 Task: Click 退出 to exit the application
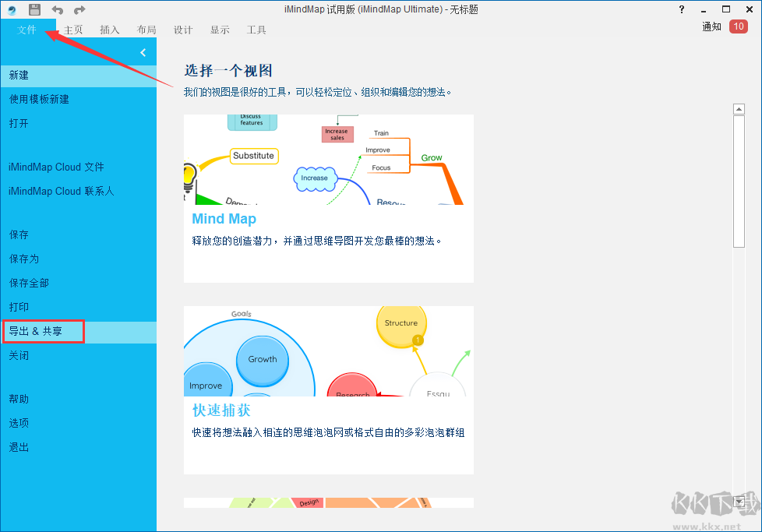[x=19, y=446]
